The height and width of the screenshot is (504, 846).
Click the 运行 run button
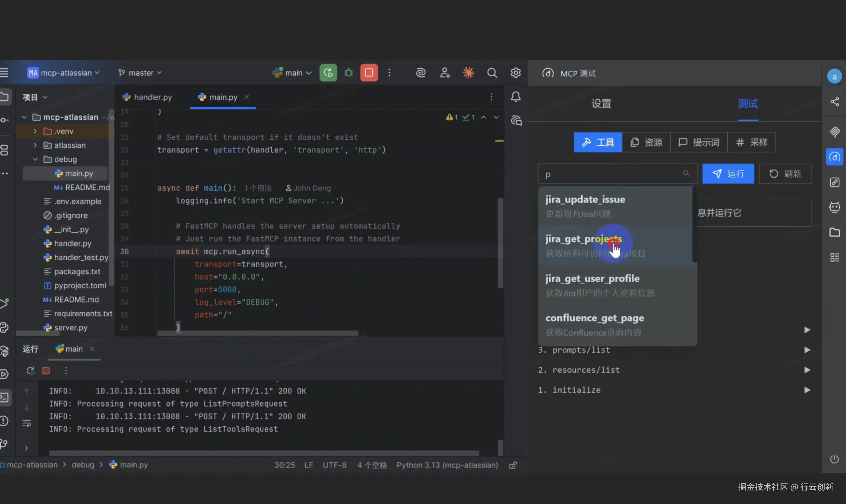728,174
